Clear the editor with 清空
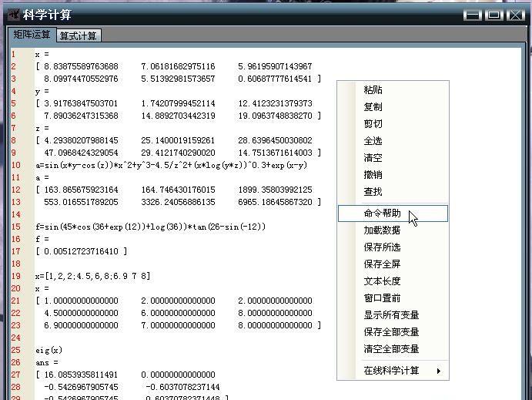Image resolution: width=532 pixels, height=400 pixels. (x=373, y=158)
